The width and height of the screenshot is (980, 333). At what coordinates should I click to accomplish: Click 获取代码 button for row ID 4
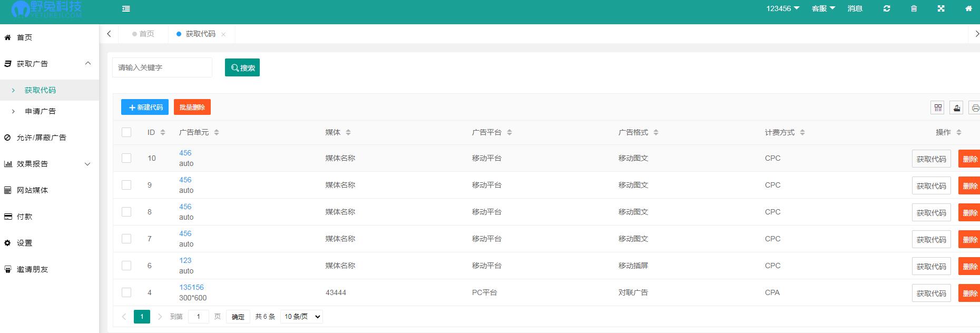point(932,293)
